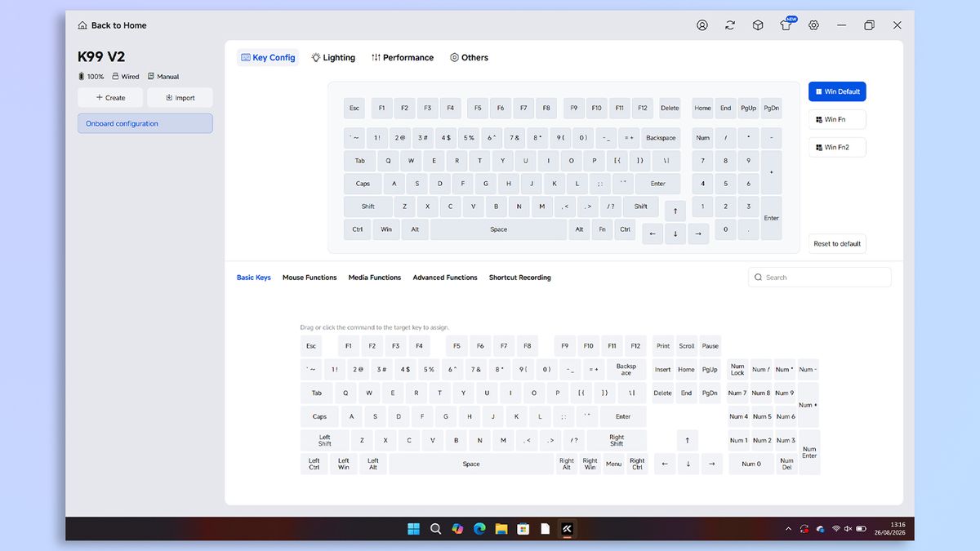This screenshot has width=980, height=551.
Task: Open Copilot from the taskbar
Action: click(x=457, y=529)
